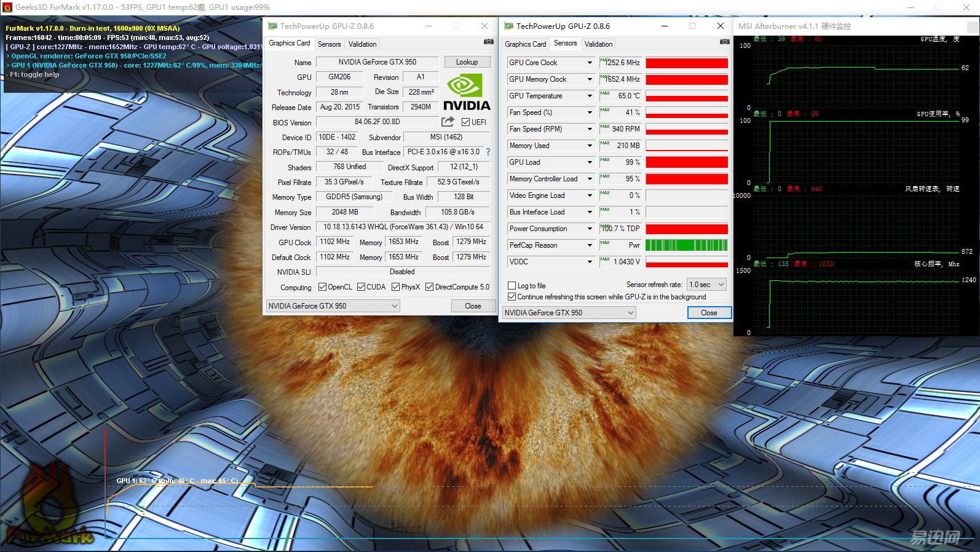Screen dimensions: 980x552
Task: Open the VDDC sensor dropdown
Action: pyautogui.click(x=590, y=262)
